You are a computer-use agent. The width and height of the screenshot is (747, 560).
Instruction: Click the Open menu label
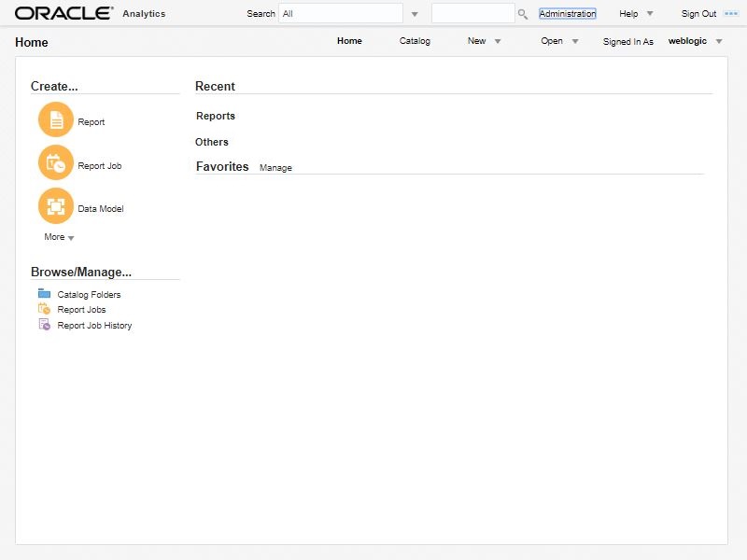(552, 41)
